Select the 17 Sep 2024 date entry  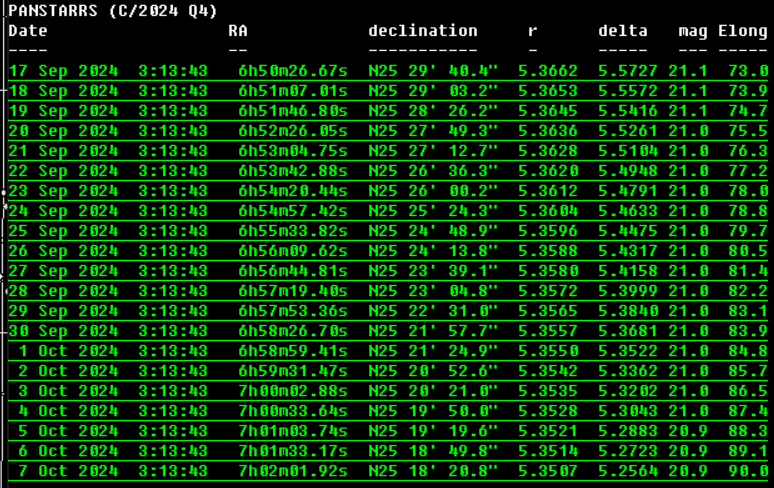pos(63,70)
